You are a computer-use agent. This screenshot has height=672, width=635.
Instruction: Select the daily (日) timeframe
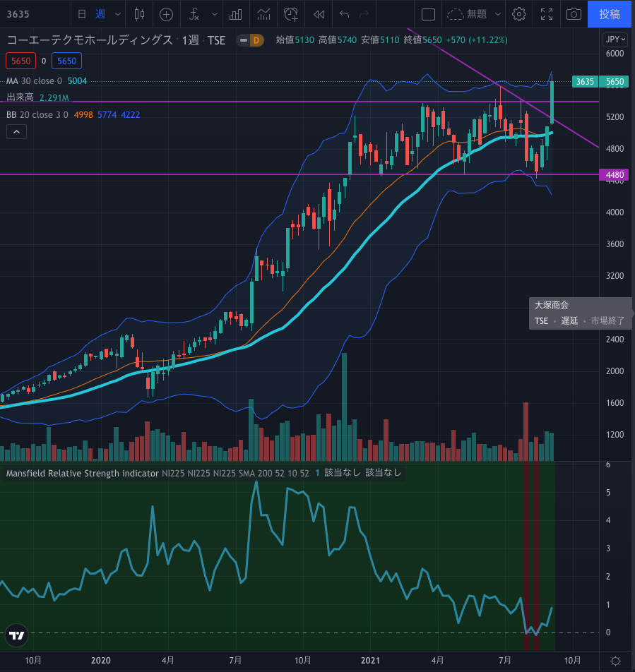(x=81, y=14)
